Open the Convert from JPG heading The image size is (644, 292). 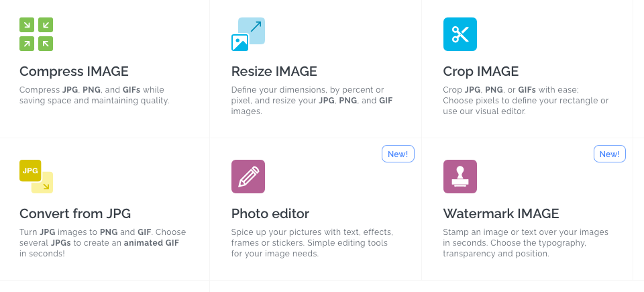pyautogui.click(x=75, y=214)
